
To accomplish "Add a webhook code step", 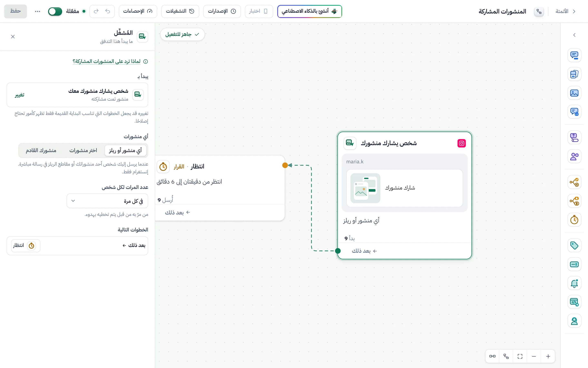I will point(574,302).
